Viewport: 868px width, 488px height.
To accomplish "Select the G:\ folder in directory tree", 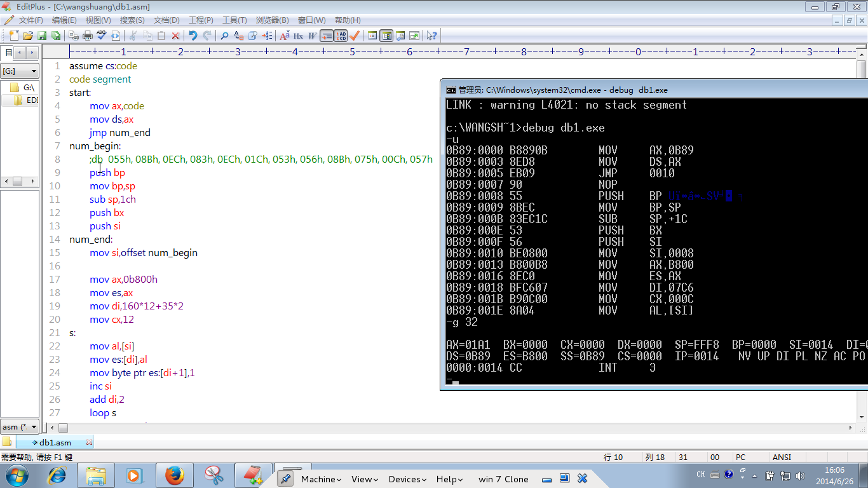I will point(22,88).
